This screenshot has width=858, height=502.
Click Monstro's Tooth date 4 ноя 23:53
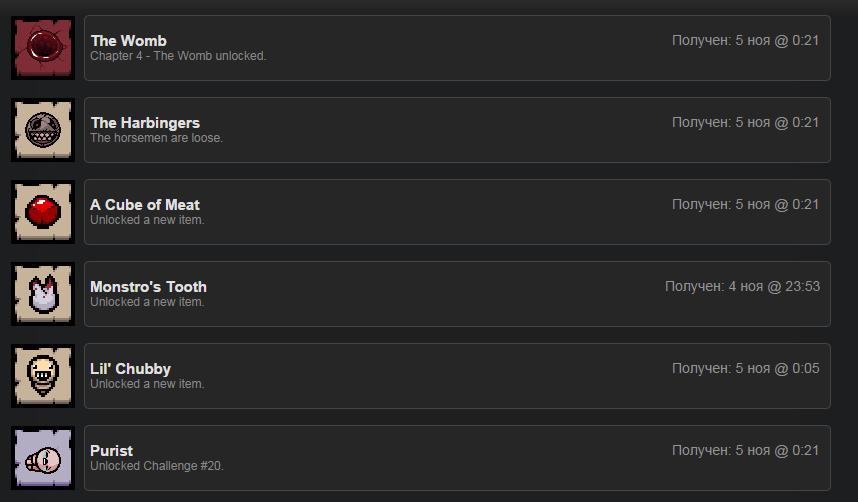pos(743,286)
